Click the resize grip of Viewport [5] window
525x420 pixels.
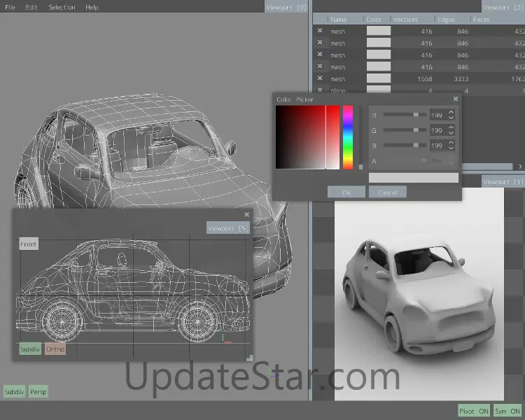(249, 358)
